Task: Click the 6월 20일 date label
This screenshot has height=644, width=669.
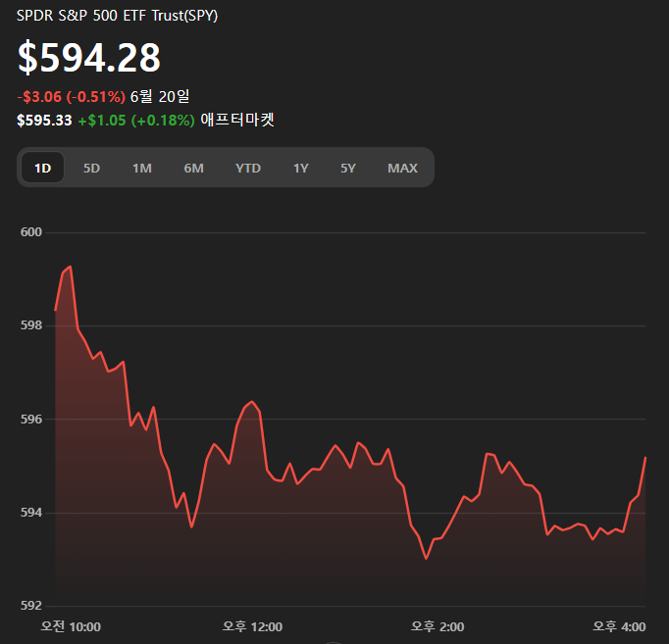Action: coord(160,97)
